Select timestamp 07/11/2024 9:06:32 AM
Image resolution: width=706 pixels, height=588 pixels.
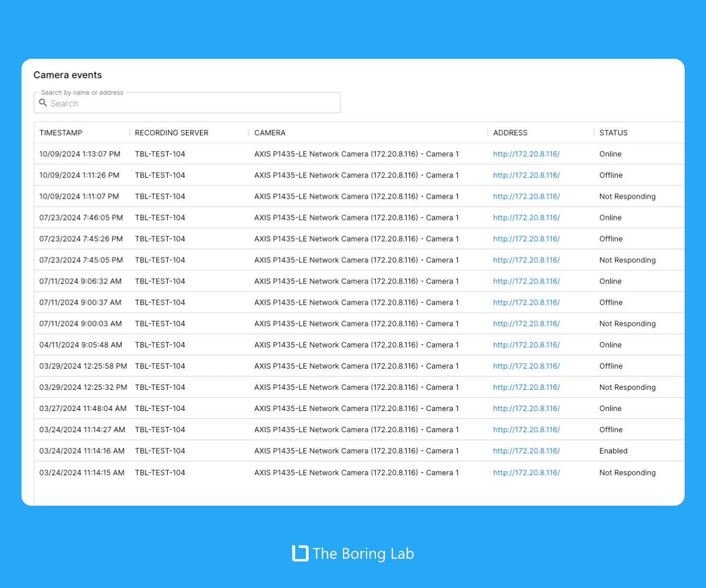point(81,281)
